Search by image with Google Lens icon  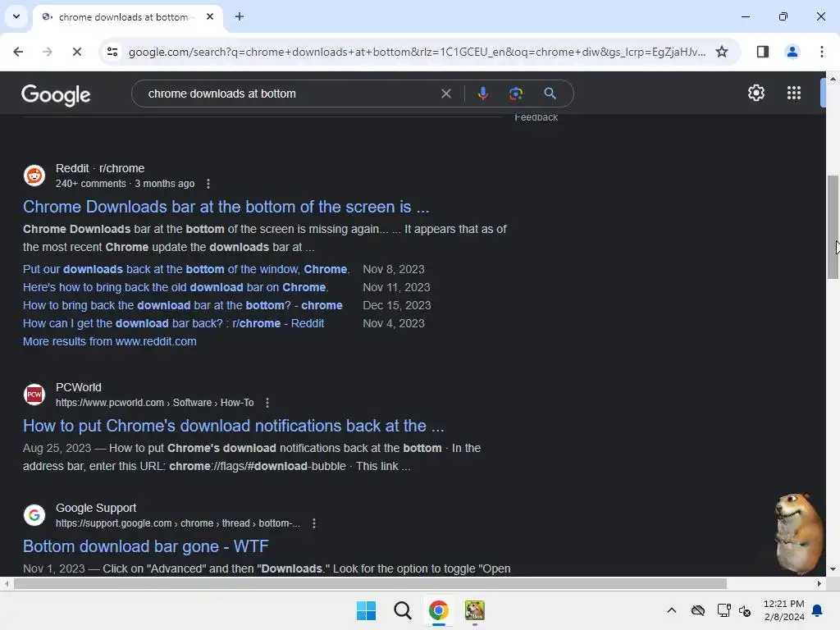(515, 94)
